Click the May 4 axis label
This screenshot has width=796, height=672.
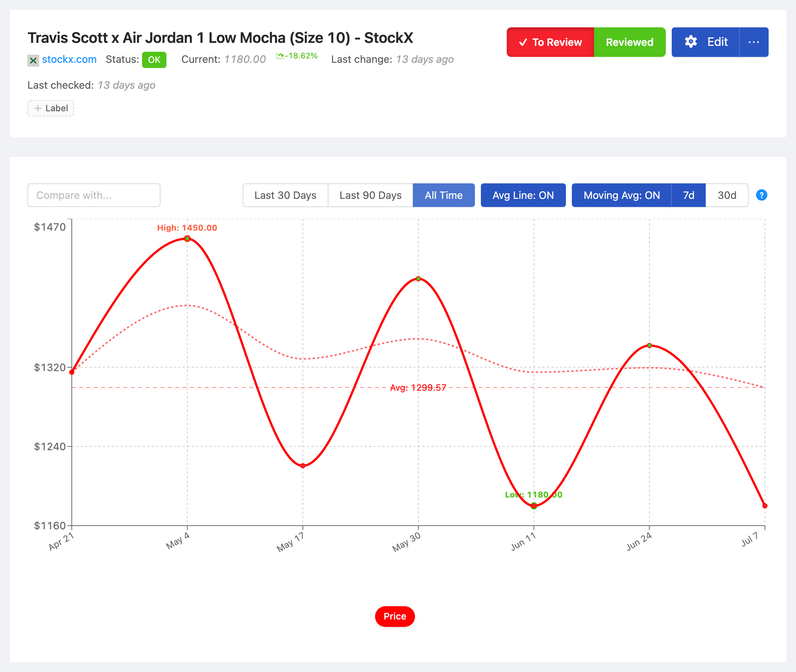click(178, 540)
